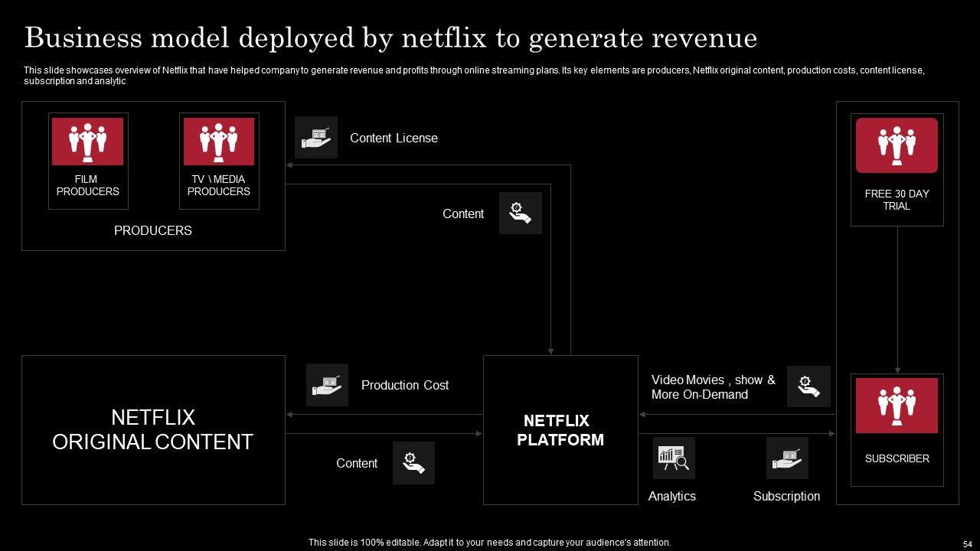Select the Subscriber people icon
980x551 pixels.
[897, 406]
